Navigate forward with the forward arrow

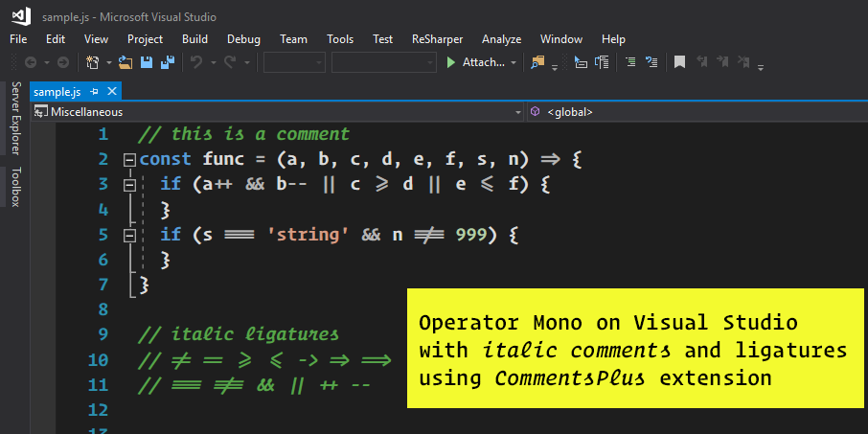63,62
